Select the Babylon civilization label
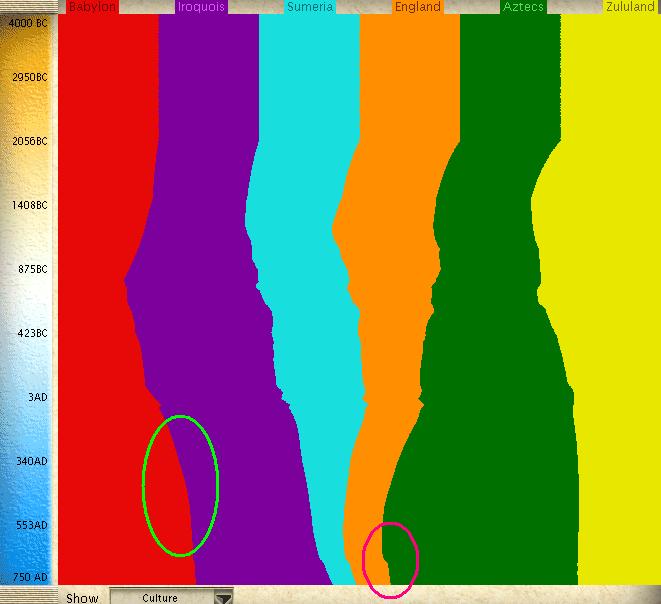661x604 pixels. point(92,7)
